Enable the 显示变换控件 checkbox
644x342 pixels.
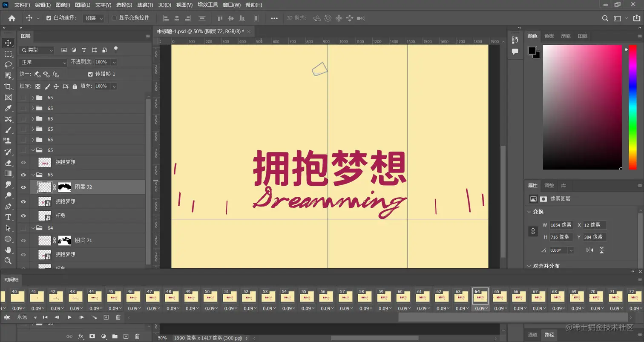114,18
